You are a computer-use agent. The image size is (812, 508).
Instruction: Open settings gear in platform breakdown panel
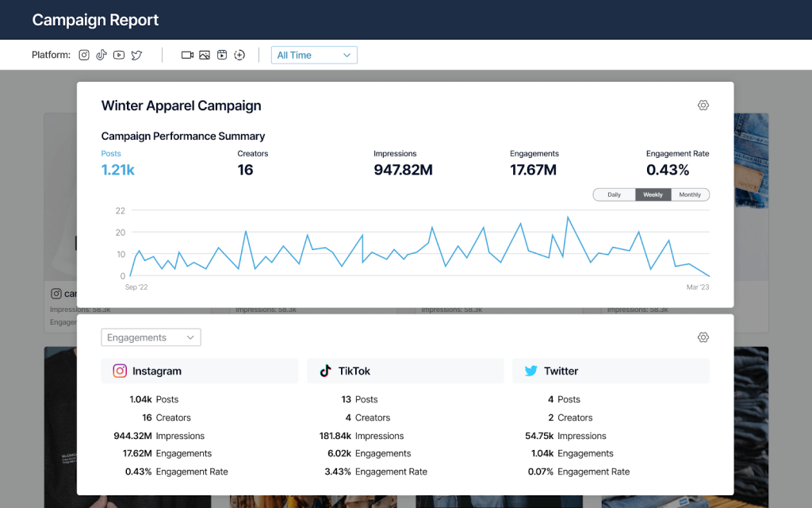(703, 337)
